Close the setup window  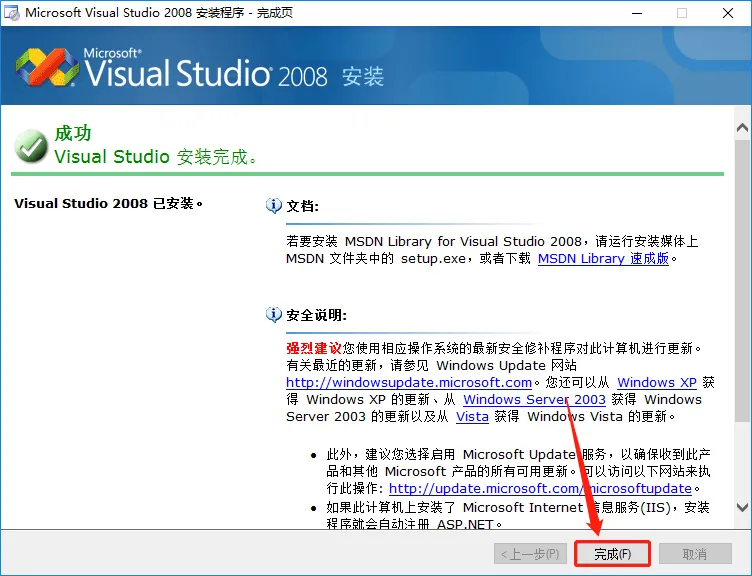(x=728, y=13)
